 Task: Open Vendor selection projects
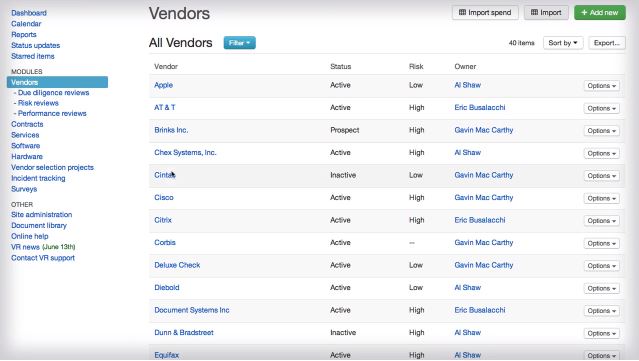pos(52,167)
